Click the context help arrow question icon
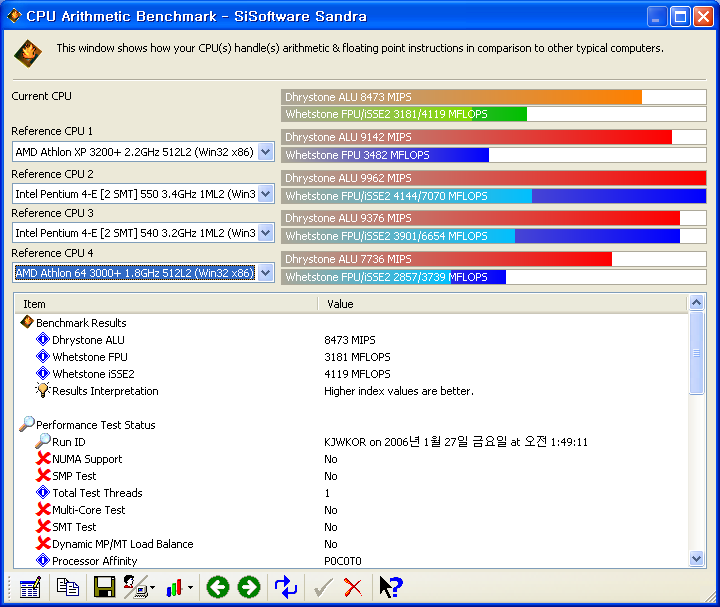This screenshot has width=720, height=607. click(391, 587)
